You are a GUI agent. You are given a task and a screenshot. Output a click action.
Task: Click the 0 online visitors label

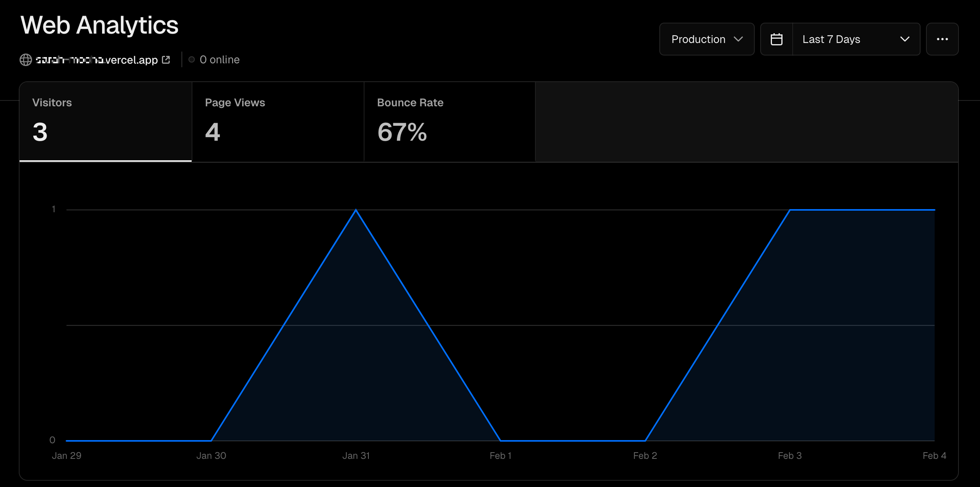tap(219, 59)
